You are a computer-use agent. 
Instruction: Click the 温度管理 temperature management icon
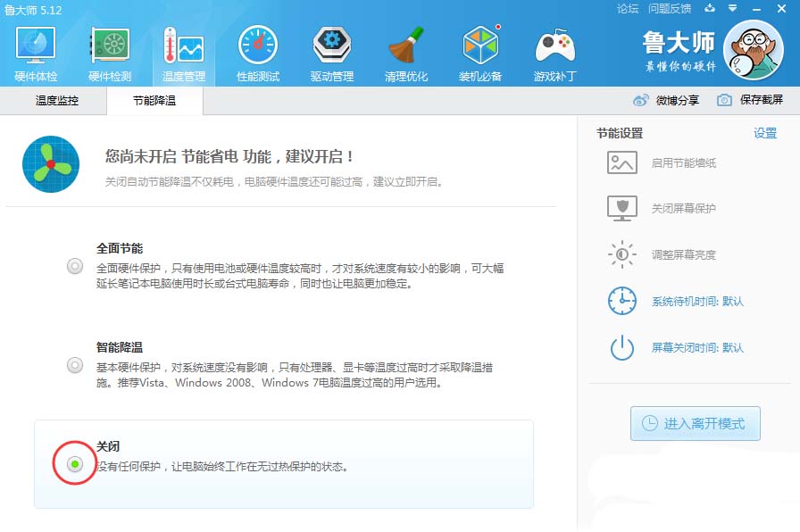point(184,51)
